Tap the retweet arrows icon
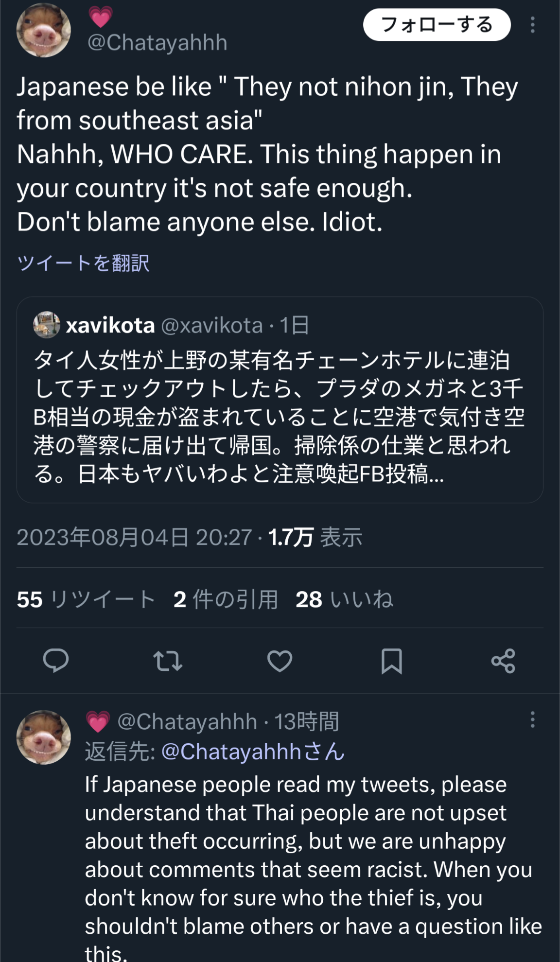 pos(168,661)
